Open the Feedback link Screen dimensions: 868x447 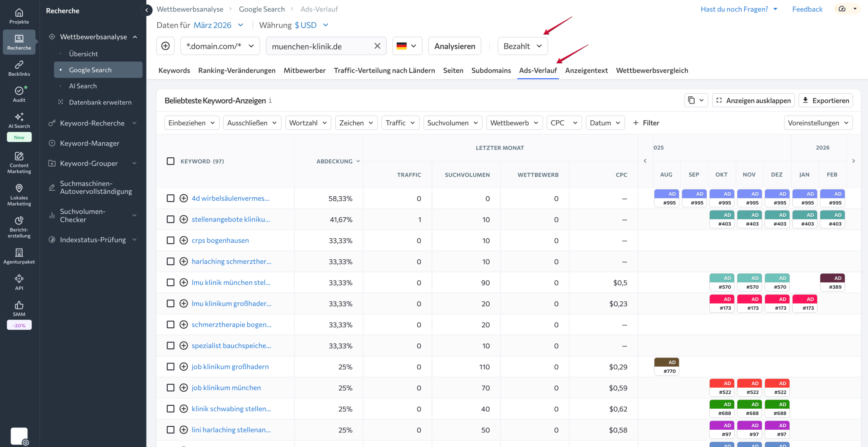807,9
